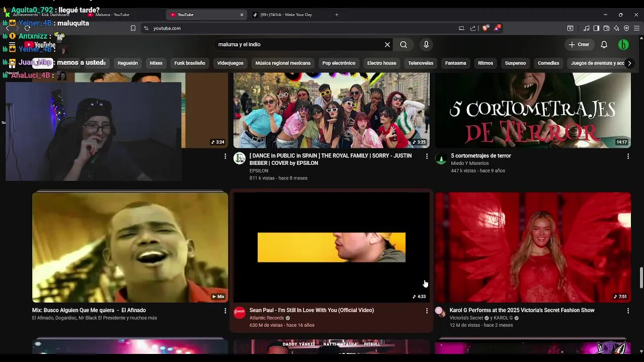Open the Leo AI sparkle icon

coord(616,28)
